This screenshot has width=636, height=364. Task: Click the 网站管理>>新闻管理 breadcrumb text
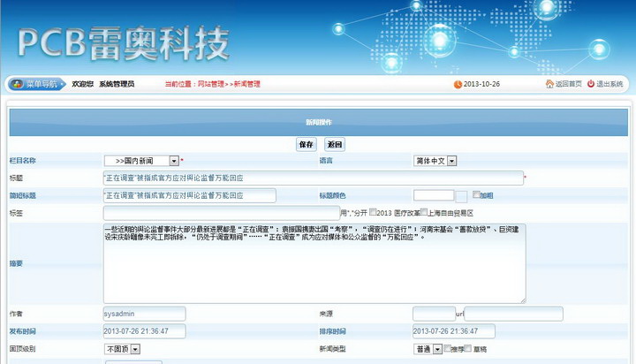coord(229,84)
